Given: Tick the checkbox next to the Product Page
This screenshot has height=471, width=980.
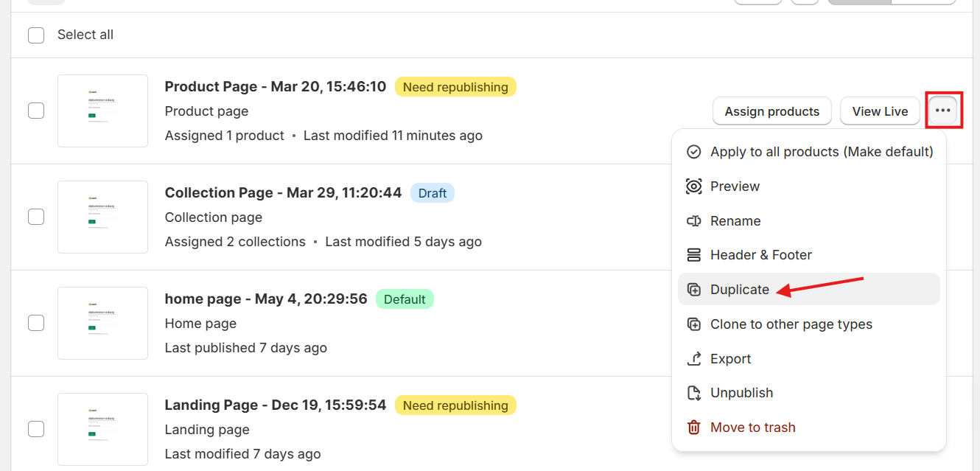Looking at the screenshot, I should 35,111.
